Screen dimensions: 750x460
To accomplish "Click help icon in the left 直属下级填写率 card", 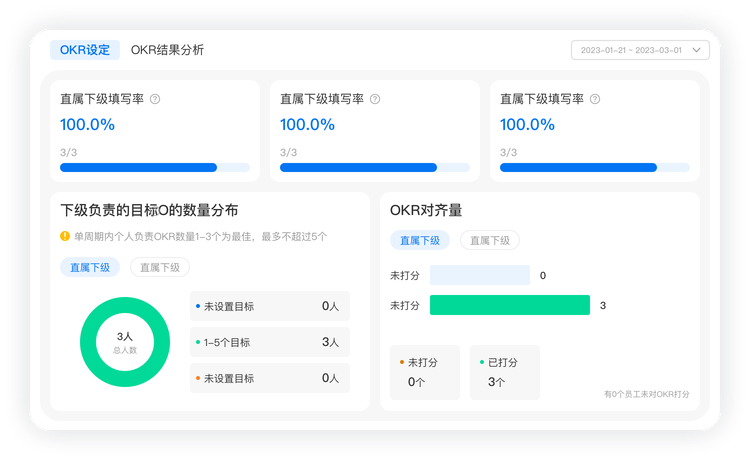I will [155, 99].
